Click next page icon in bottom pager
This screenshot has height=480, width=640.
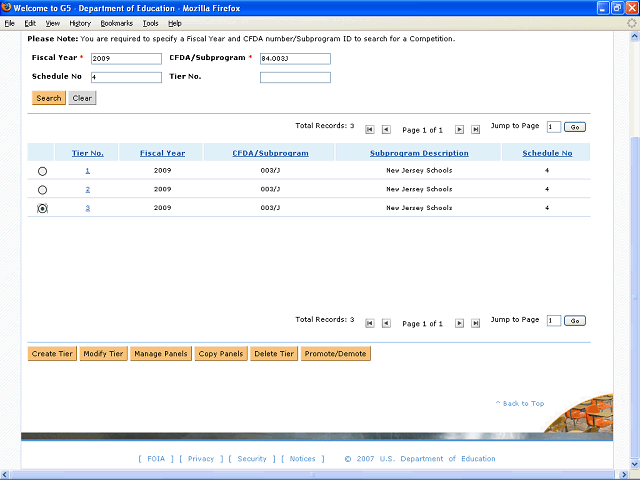460,323
